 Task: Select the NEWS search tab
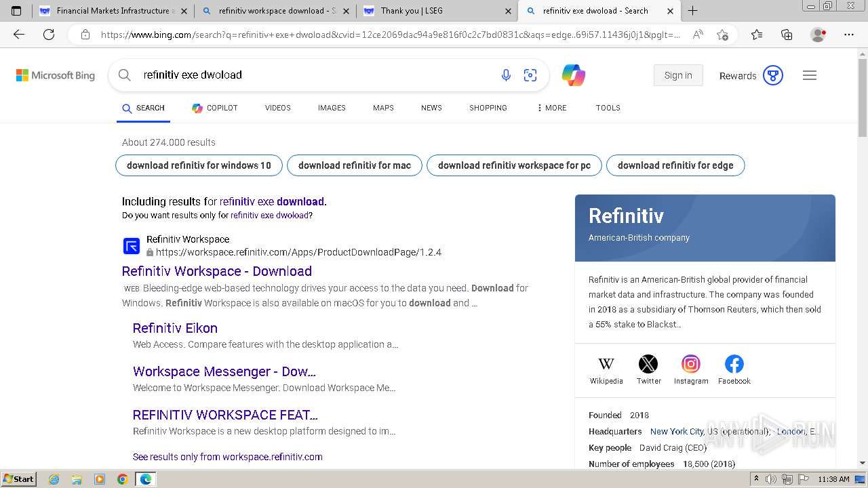click(x=431, y=108)
